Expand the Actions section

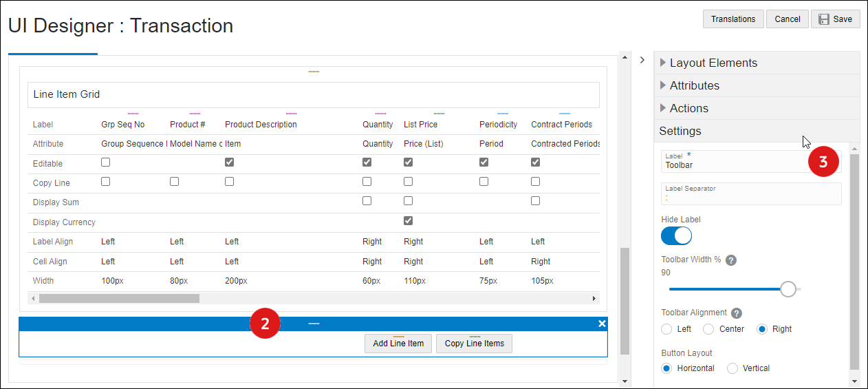(757, 108)
